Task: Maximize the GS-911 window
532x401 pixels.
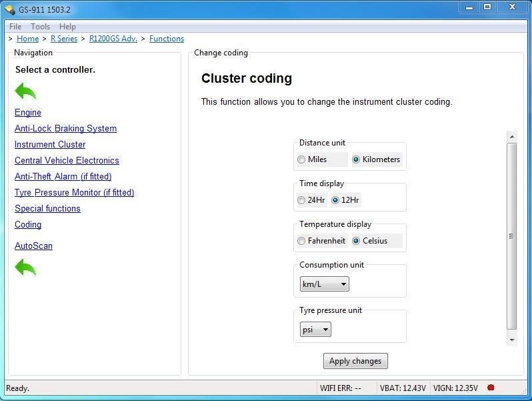Action: [487, 7]
